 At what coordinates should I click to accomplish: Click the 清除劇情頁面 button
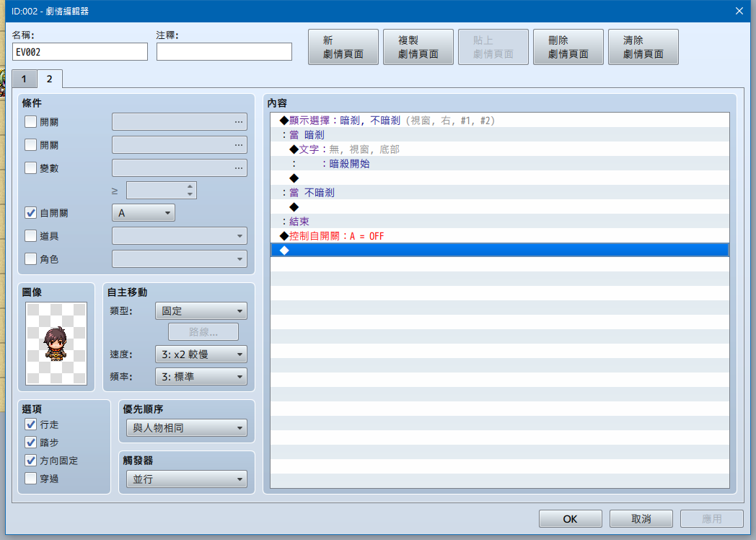(x=643, y=47)
